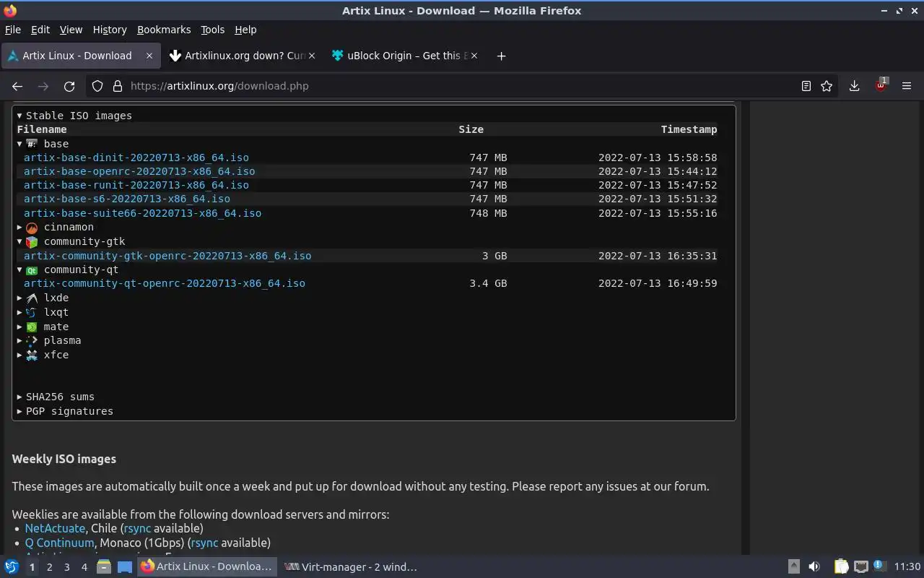The height and width of the screenshot is (578, 924).
Task: Show site security padlock details
Action: pyautogui.click(x=118, y=86)
